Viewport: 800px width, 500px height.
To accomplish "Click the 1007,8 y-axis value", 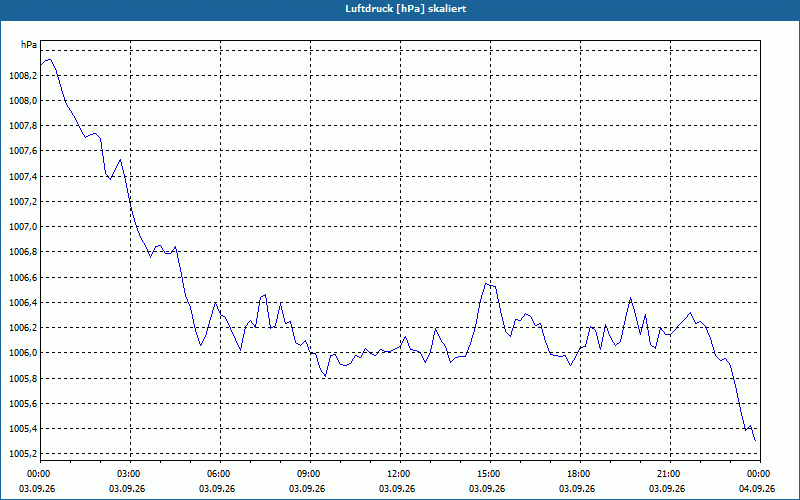I will [23, 126].
